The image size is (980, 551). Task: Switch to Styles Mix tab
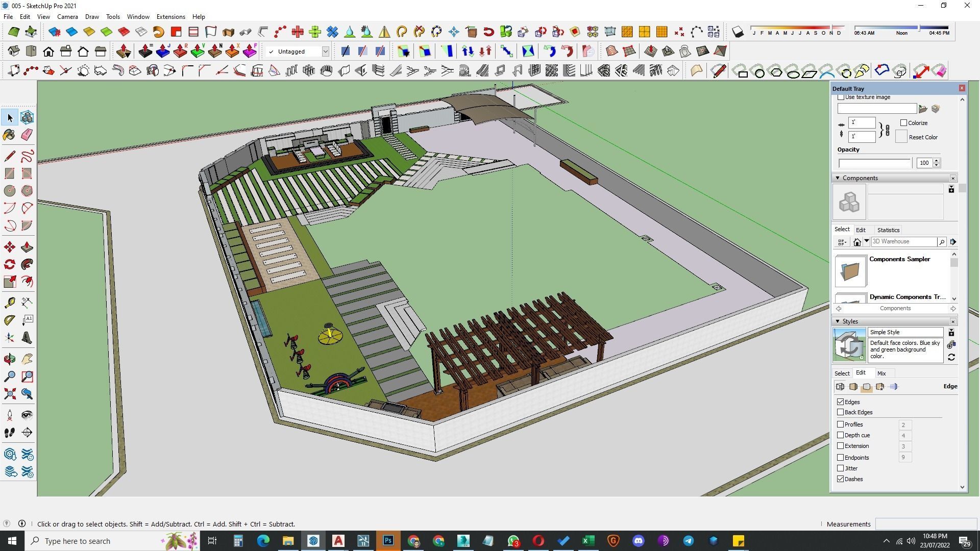tap(881, 373)
